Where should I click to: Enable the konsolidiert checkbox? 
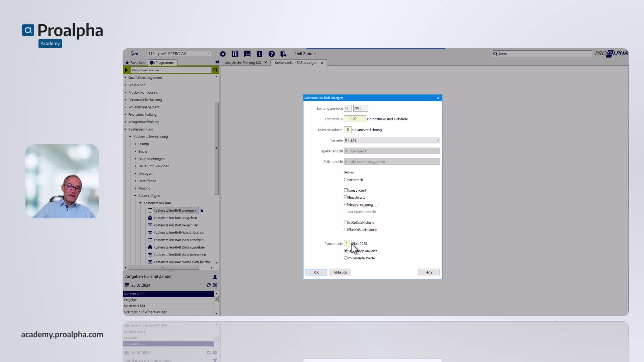click(346, 190)
